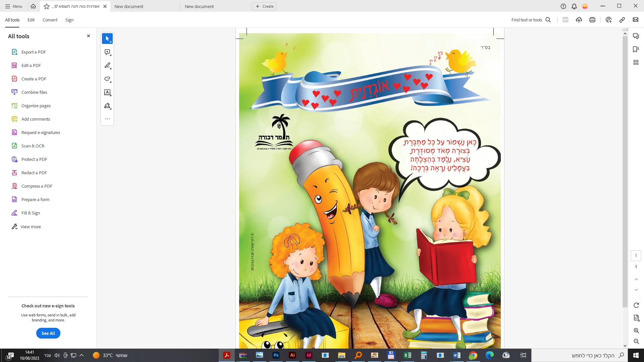The image size is (644, 362).
Task: Pick the Highlight pen tool
Action: [x=107, y=66]
